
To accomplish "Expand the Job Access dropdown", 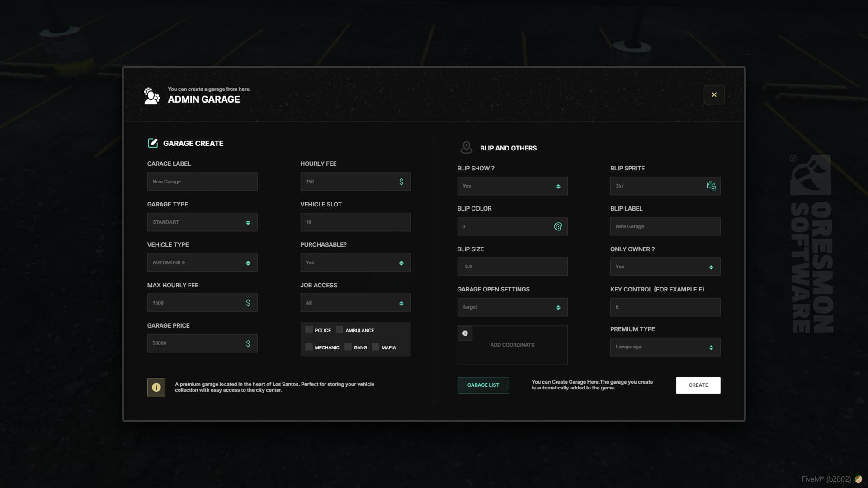I will click(x=355, y=303).
